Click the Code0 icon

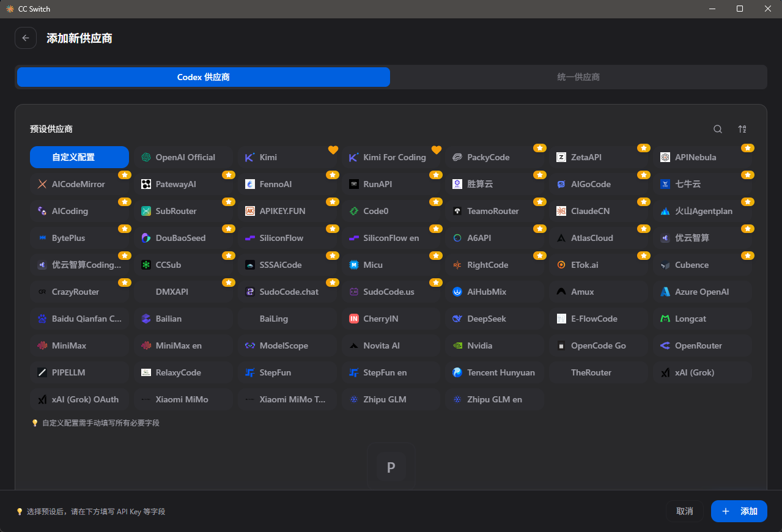tap(354, 211)
